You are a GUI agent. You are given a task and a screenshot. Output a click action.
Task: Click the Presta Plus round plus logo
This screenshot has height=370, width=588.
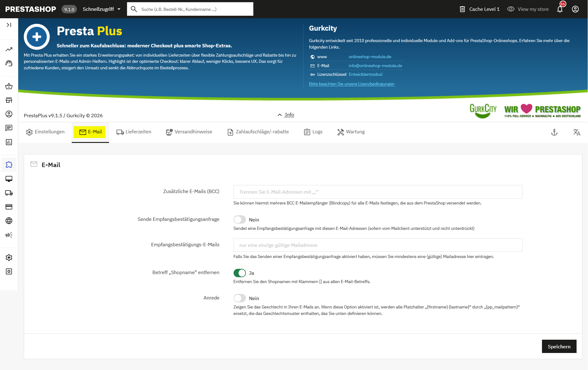point(37,37)
